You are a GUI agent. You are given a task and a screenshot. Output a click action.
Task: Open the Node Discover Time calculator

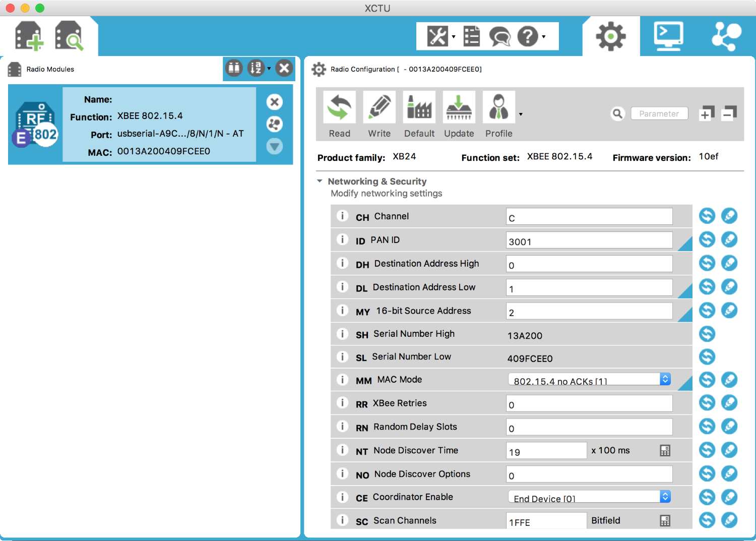tap(665, 451)
